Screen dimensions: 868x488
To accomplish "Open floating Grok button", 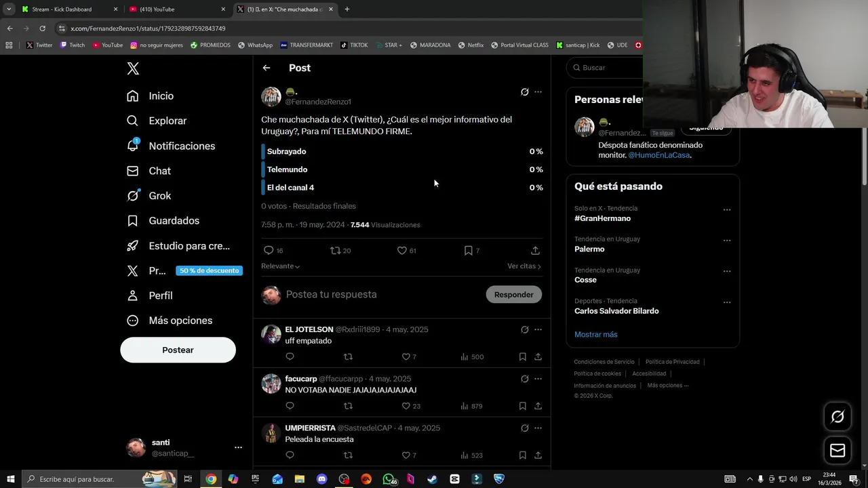I will click(837, 417).
